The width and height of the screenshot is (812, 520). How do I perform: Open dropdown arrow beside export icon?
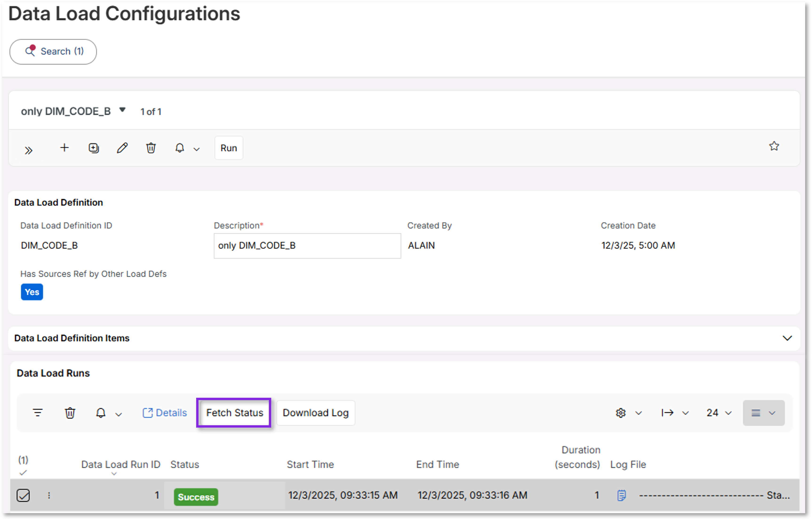pos(685,413)
